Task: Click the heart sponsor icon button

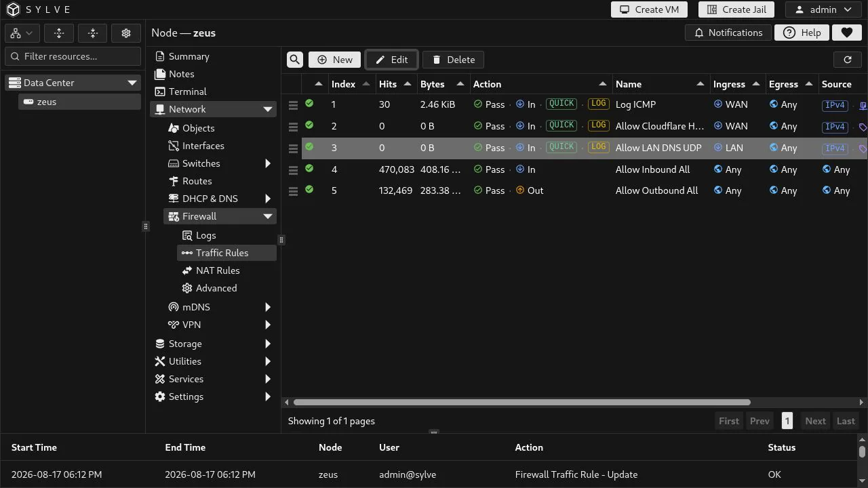Action: pyautogui.click(x=846, y=33)
